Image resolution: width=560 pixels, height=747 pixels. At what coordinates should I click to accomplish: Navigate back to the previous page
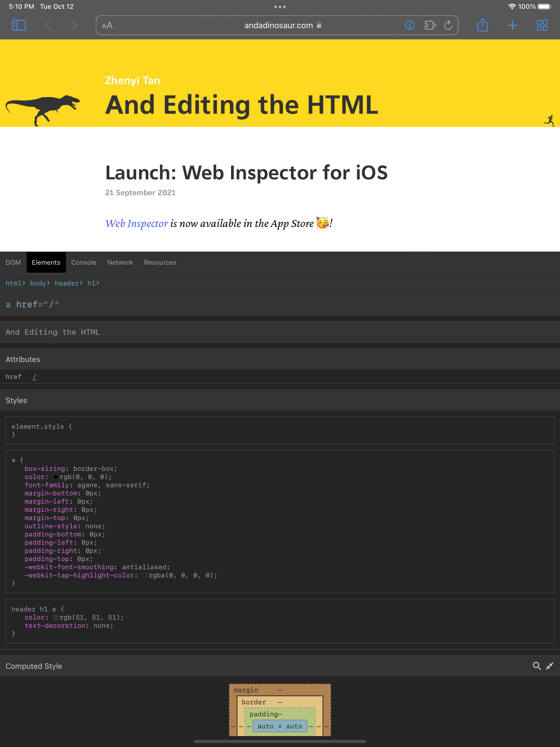48,25
